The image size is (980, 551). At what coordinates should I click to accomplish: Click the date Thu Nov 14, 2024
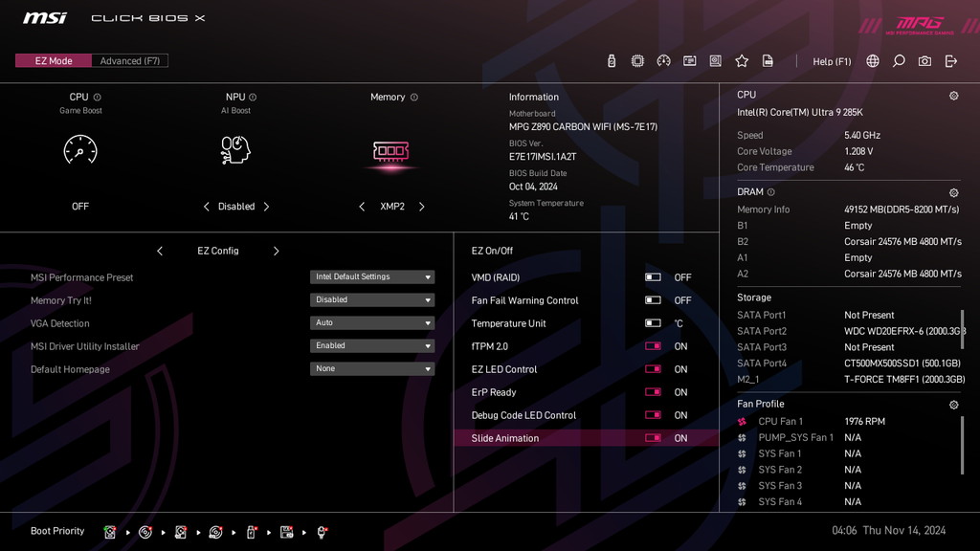(904, 530)
